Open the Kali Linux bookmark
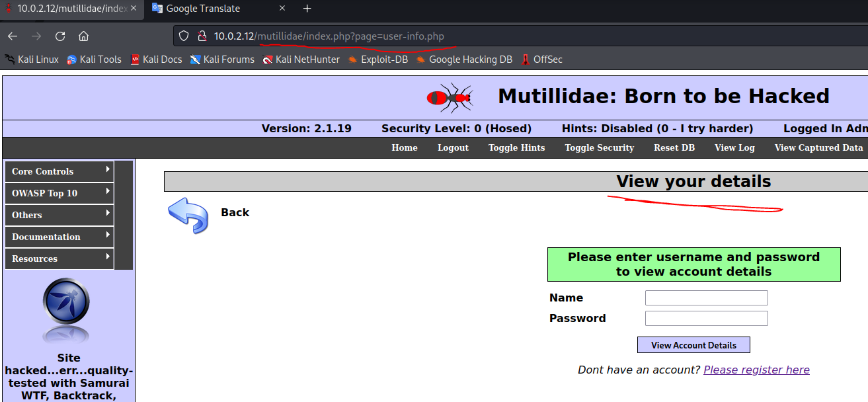 click(32, 60)
